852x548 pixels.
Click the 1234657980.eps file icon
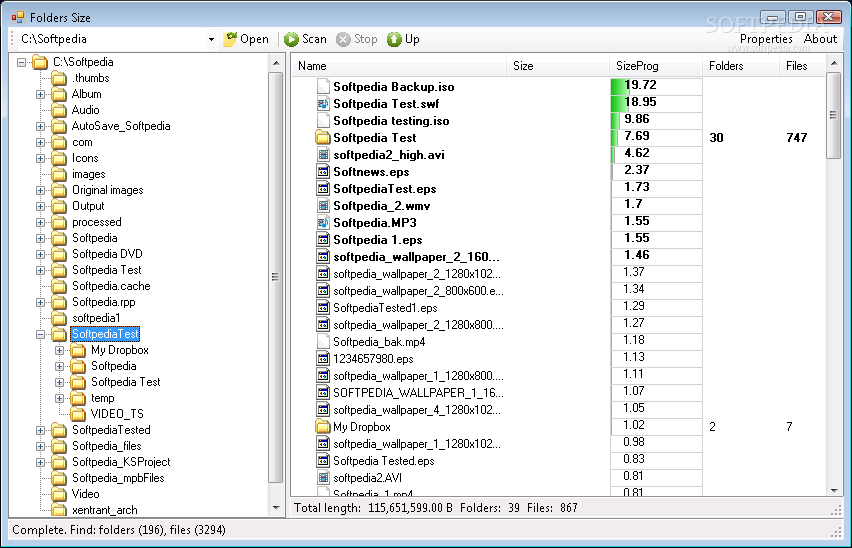point(323,358)
